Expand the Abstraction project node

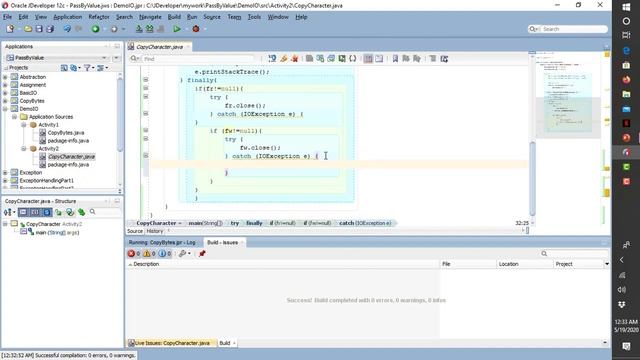[5, 77]
